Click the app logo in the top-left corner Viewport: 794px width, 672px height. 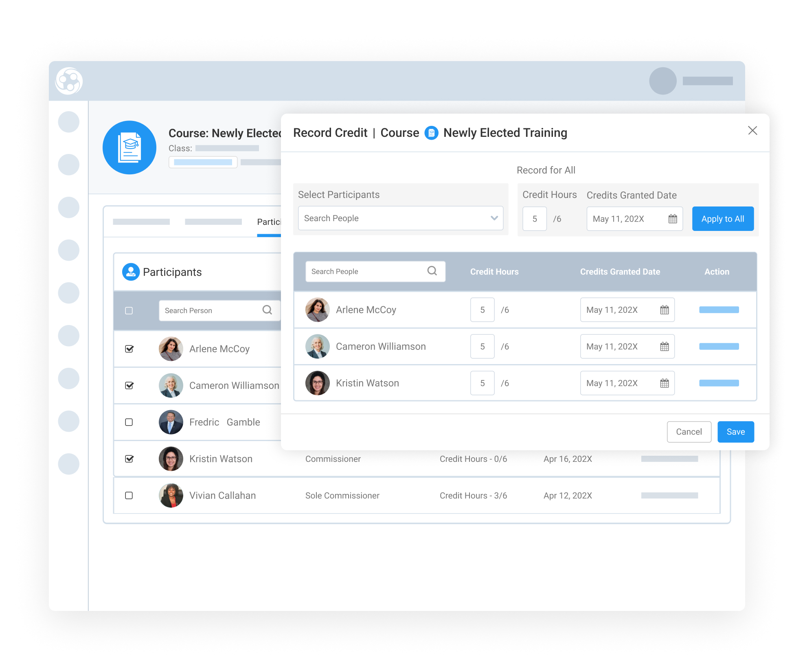[x=68, y=81]
